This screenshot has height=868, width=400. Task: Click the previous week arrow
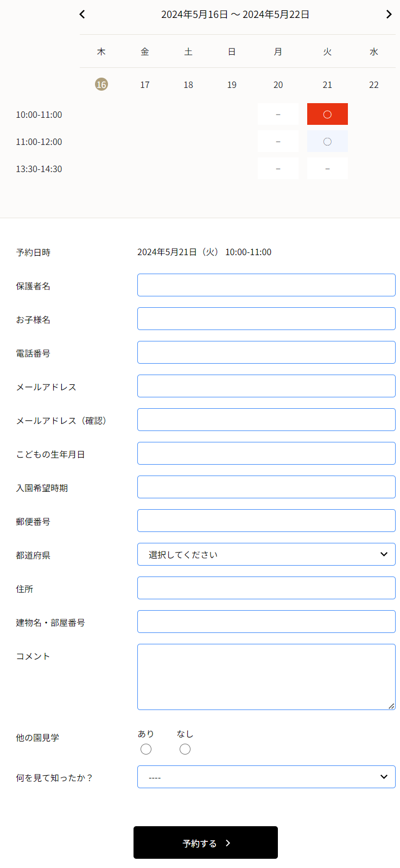pos(82,14)
